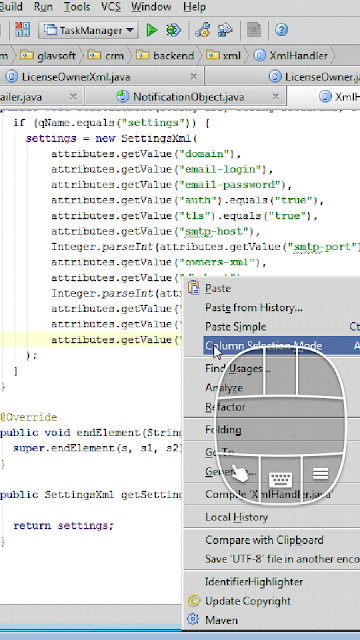Close the LicenseOwnerXml.java tab

point(193,76)
